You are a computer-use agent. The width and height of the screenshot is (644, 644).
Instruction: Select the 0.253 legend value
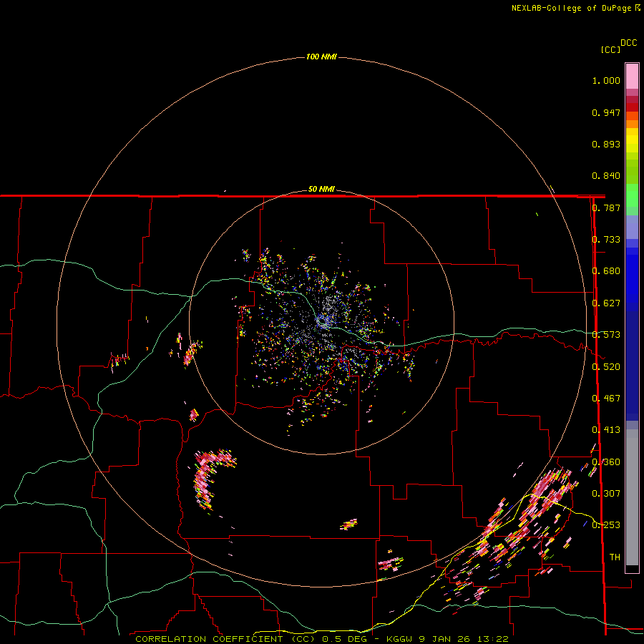(606, 525)
